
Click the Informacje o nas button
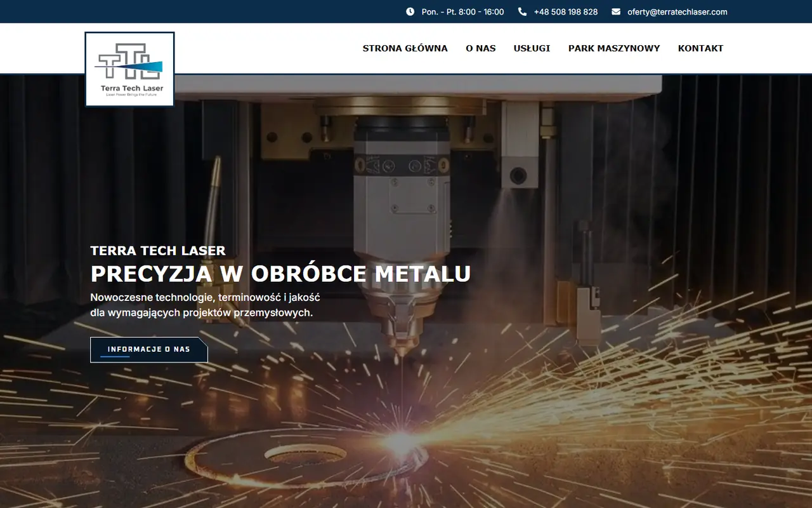[x=149, y=350]
